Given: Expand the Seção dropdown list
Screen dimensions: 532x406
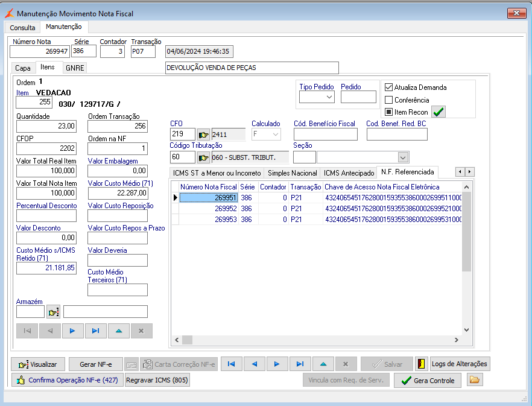Looking at the screenshot, I should [403, 157].
